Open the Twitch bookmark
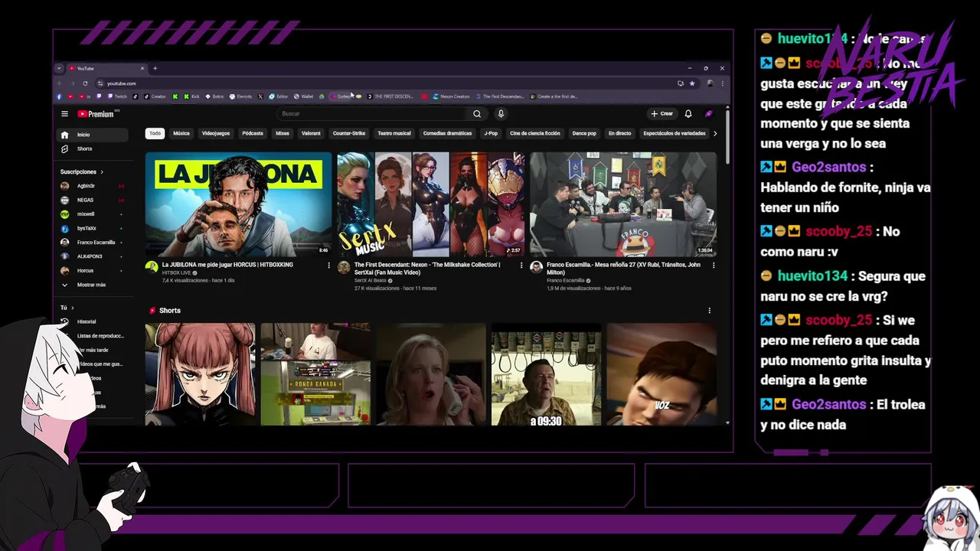The image size is (980, 551). 117,96
